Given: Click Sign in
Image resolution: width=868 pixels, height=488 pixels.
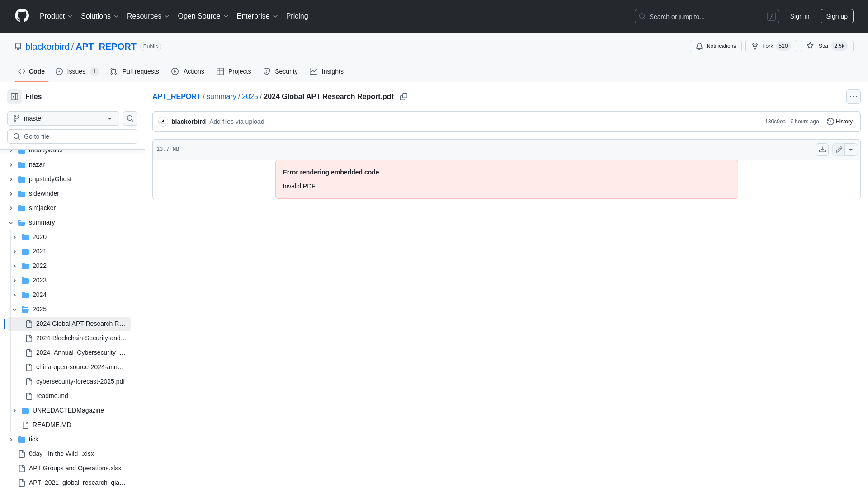Looking at the screenshot, I should point(800,16).
